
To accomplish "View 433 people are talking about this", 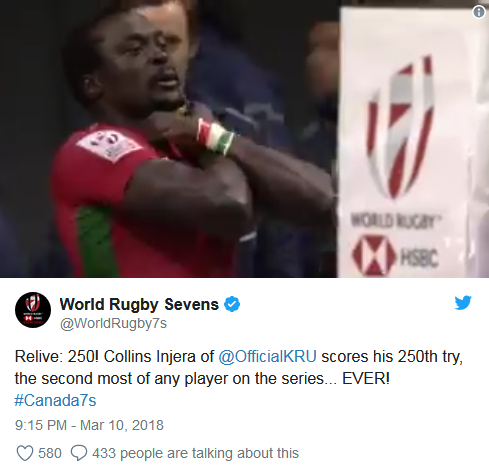I will coord(195,453).
